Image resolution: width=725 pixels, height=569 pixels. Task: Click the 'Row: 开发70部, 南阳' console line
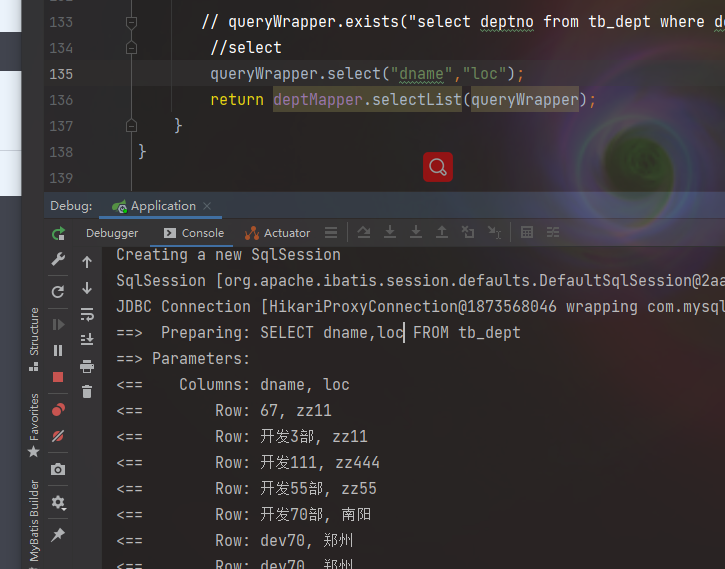click(x=244, y=514)
